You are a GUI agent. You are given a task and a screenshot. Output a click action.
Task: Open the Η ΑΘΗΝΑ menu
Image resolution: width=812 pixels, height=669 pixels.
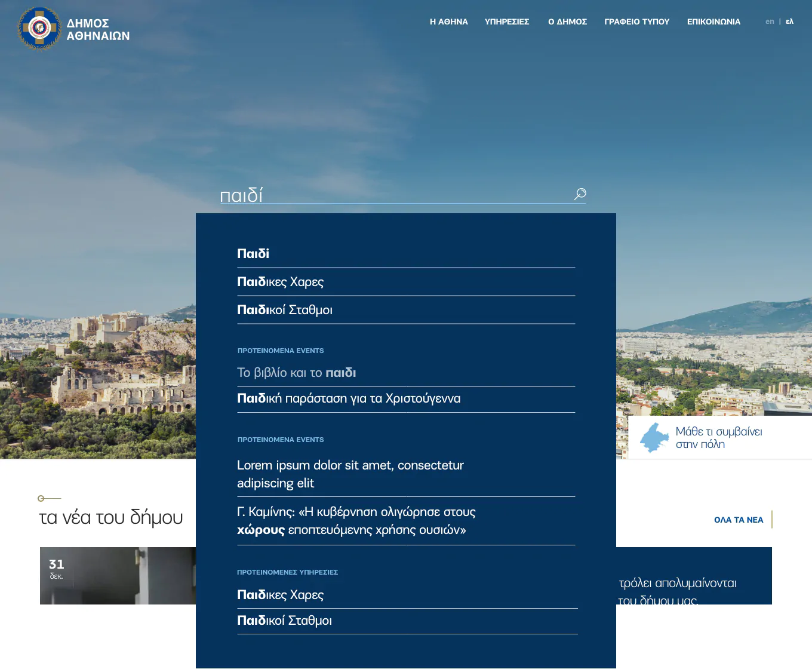pyautogui.click(x=449, y=22)
